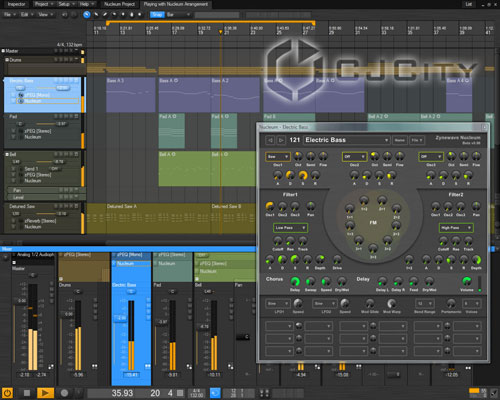The height and width of the screenshot is (400, 500).
Task: Click the Filter1 Drive knob
Action: (x=337, y=259)
